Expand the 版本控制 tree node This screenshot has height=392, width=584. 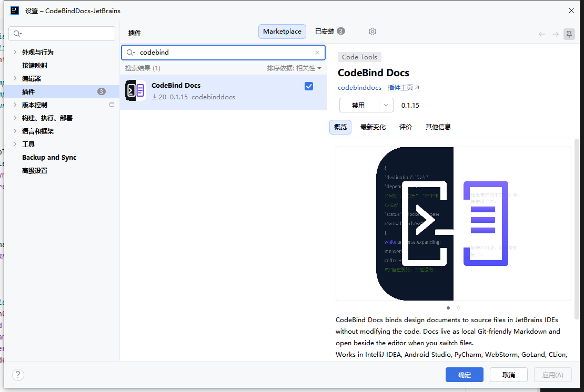(15, 105)
